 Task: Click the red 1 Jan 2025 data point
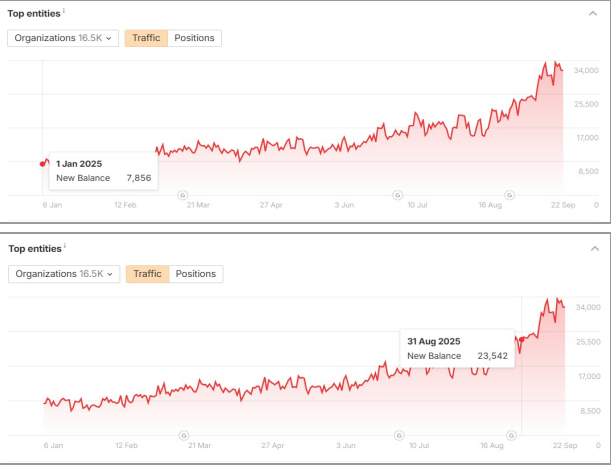(42, 163)
